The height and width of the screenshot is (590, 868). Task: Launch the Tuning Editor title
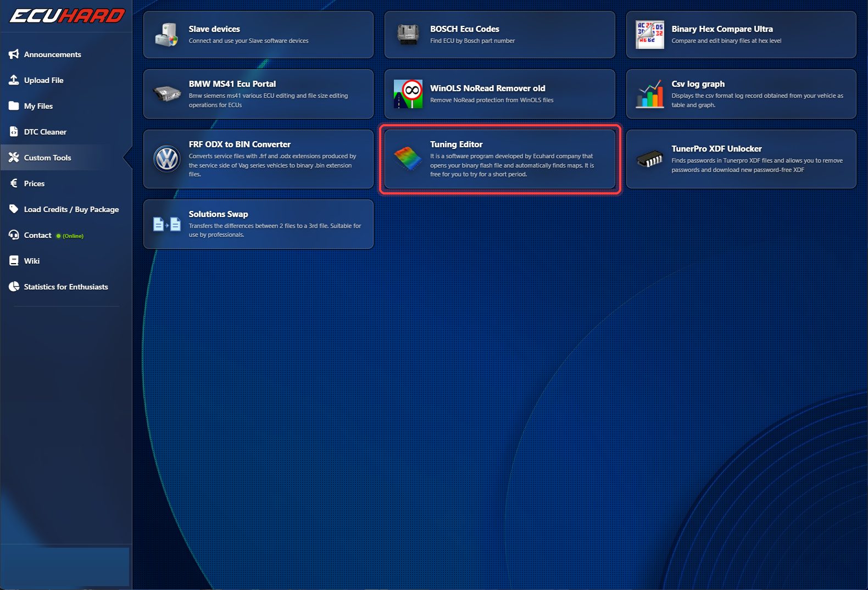coord(457,144)
